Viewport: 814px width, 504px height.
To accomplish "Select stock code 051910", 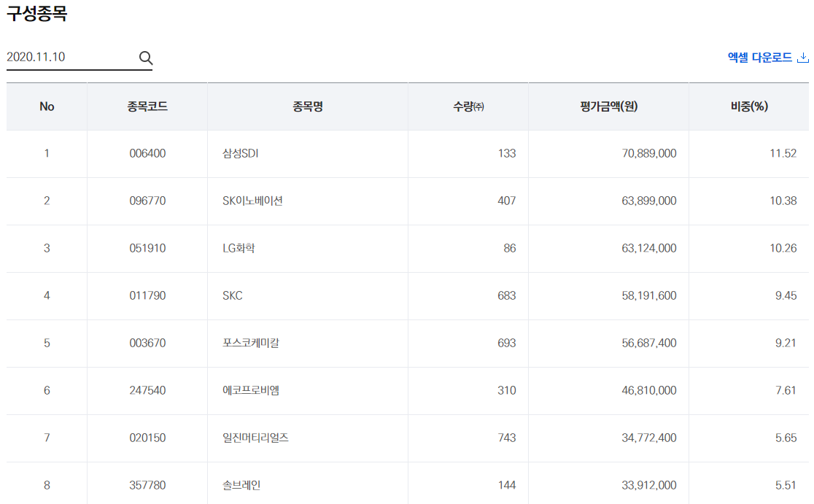I will pyautogui.click(x=147, y=248).
